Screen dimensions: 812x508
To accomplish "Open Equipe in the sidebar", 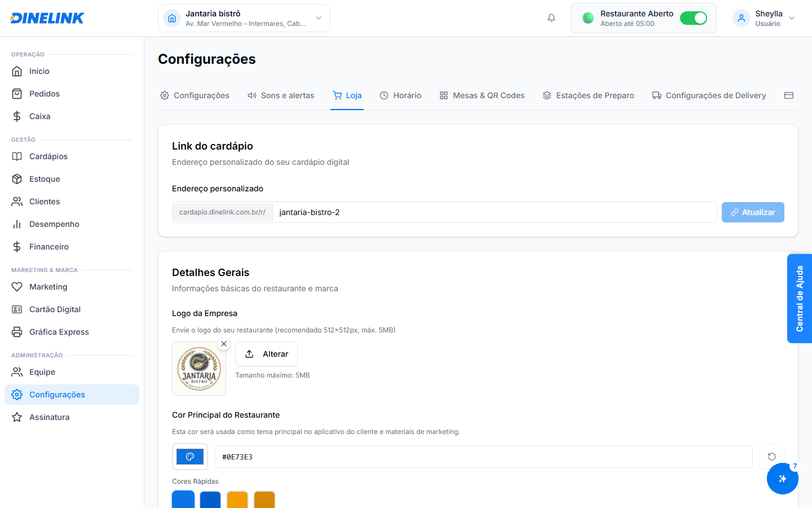I will click(x=72, y=372).
